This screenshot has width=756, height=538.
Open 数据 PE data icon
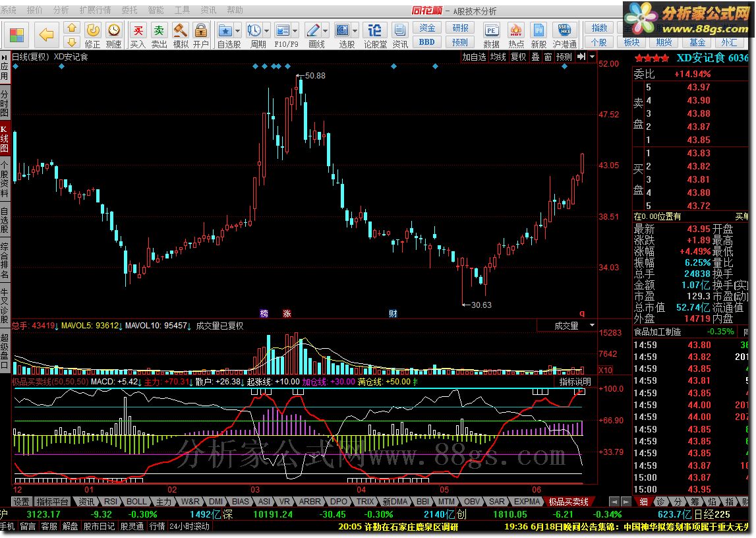(x=491, y=35)
